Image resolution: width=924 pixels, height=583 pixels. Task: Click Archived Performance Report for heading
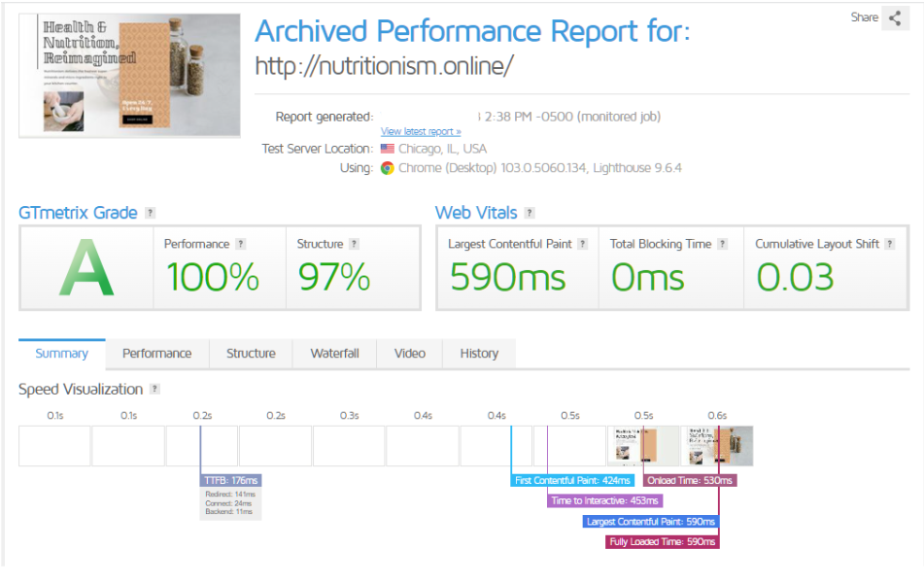coord(472,31)
